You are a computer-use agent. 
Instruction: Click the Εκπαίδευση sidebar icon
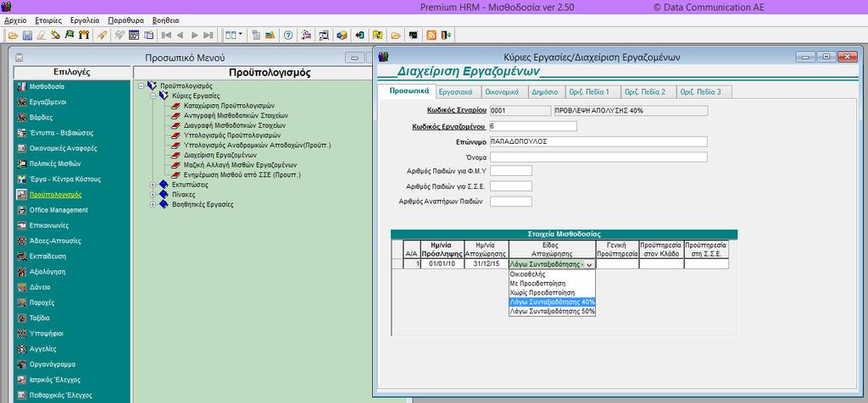21,257
